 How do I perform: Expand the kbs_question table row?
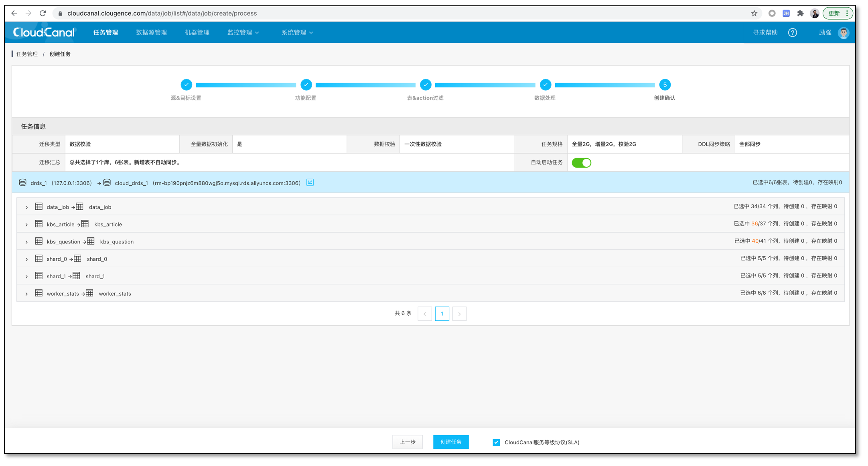point(26,242)
